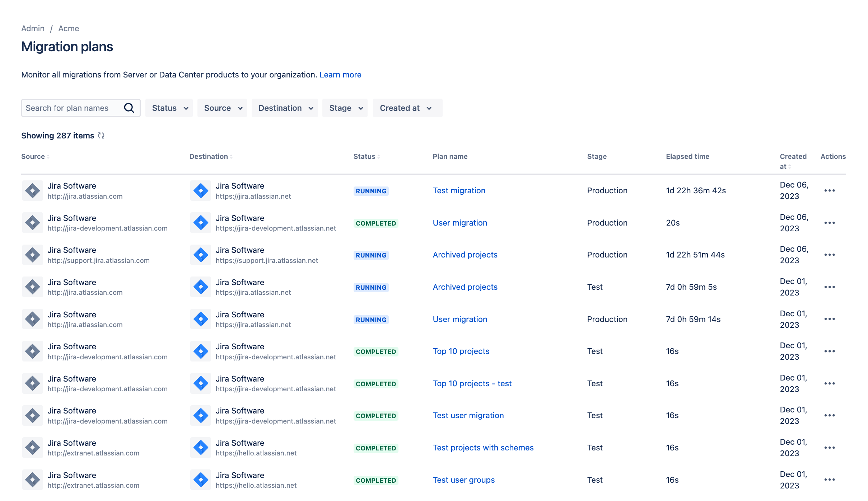Image resolution: width=868 pixels, height=501 pixels.
Task: Click more actions for Test user groups row
Action: click(829, 480)
